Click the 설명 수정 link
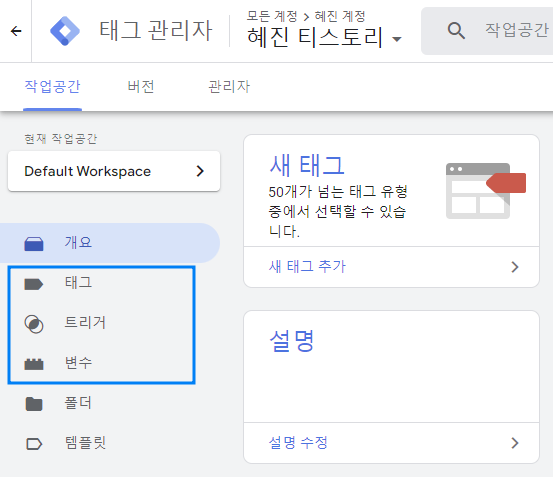Screen dimensions: 553x477 pos(298,442)
